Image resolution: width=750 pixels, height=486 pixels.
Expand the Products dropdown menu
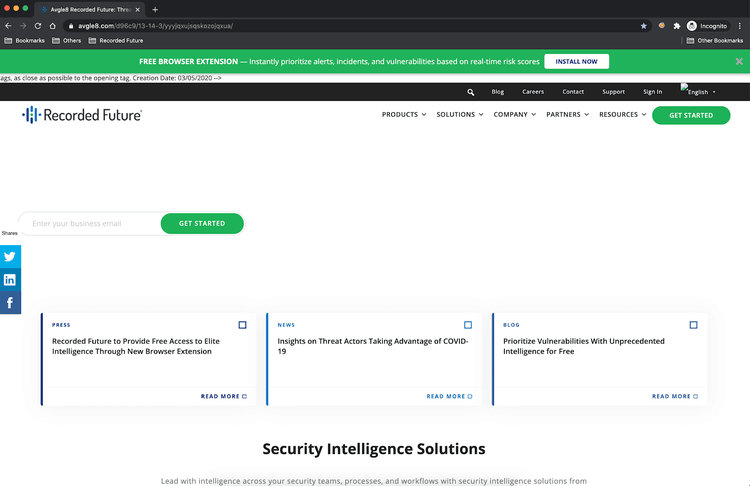404,115
